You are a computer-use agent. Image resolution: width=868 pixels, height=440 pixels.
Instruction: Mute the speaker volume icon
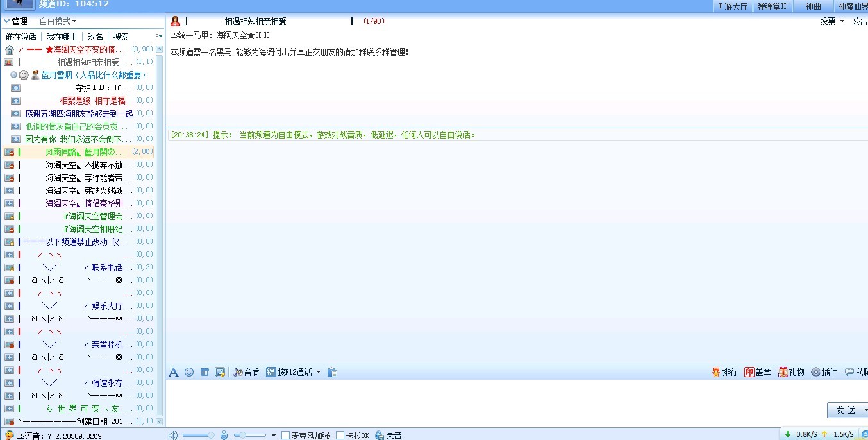click(172, 436)
